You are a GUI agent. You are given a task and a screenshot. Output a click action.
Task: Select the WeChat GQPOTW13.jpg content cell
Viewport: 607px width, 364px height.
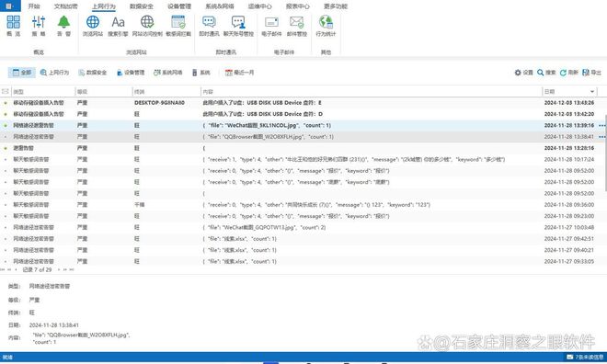264,227
